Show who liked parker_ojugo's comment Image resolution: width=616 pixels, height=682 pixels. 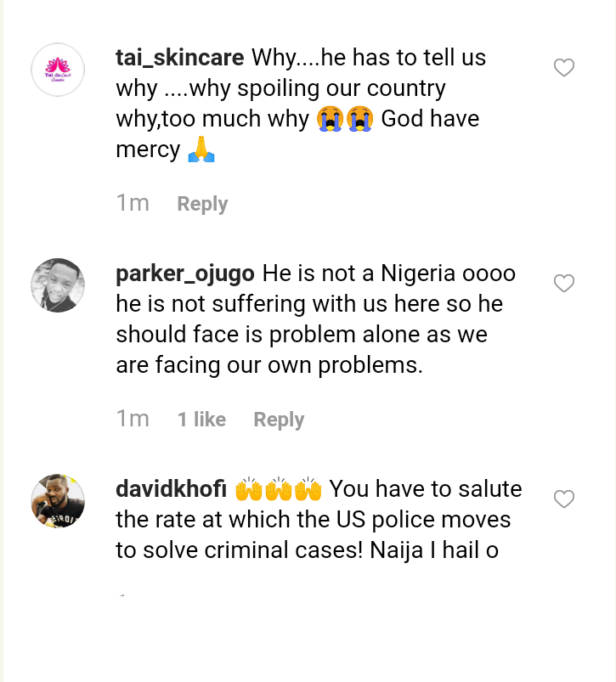point(201,420)
